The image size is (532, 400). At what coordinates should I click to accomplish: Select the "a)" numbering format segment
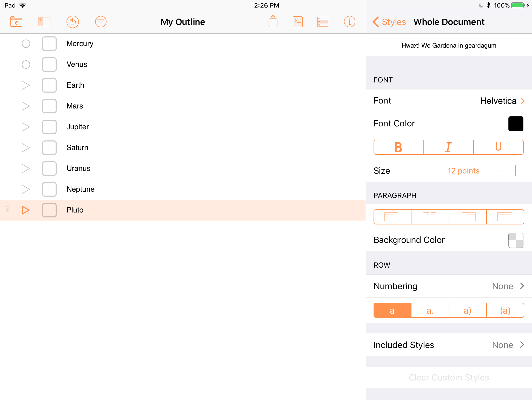point(467,311)
